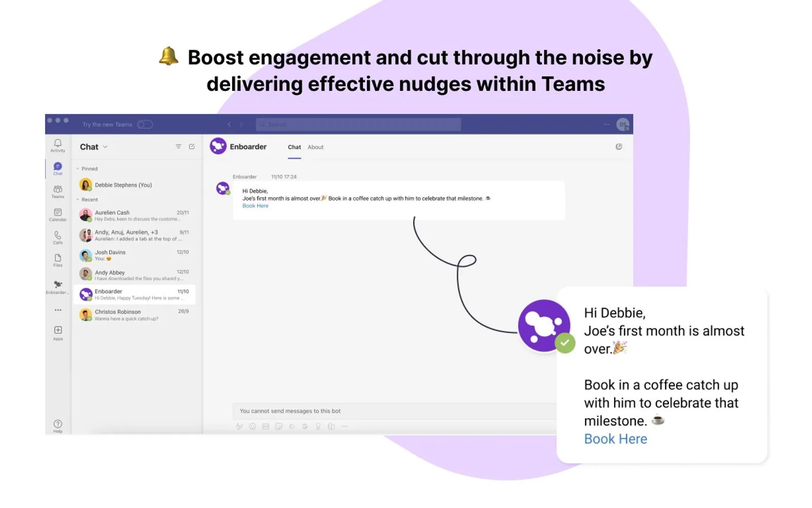Click the Search field in title bar
812x508 pixels.
[358, 124]
